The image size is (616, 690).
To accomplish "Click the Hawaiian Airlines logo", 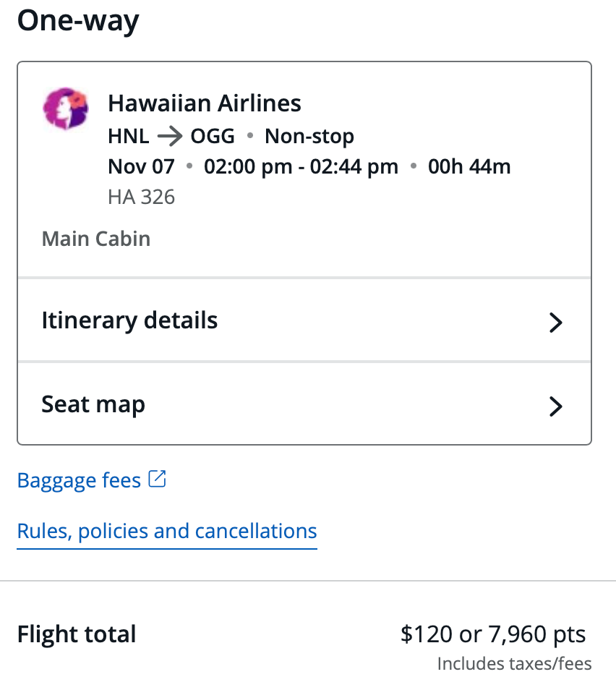I will click(x=66, y=109).
